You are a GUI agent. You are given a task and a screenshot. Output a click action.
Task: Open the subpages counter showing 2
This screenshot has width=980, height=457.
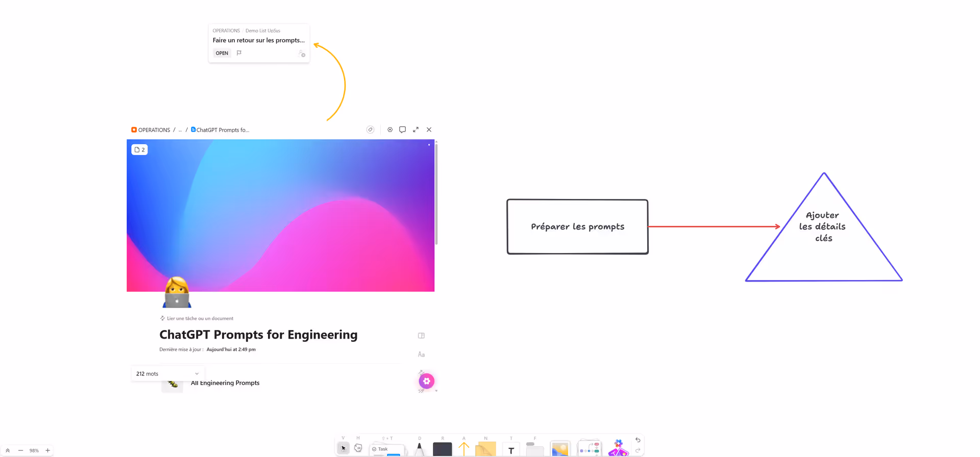139,149
